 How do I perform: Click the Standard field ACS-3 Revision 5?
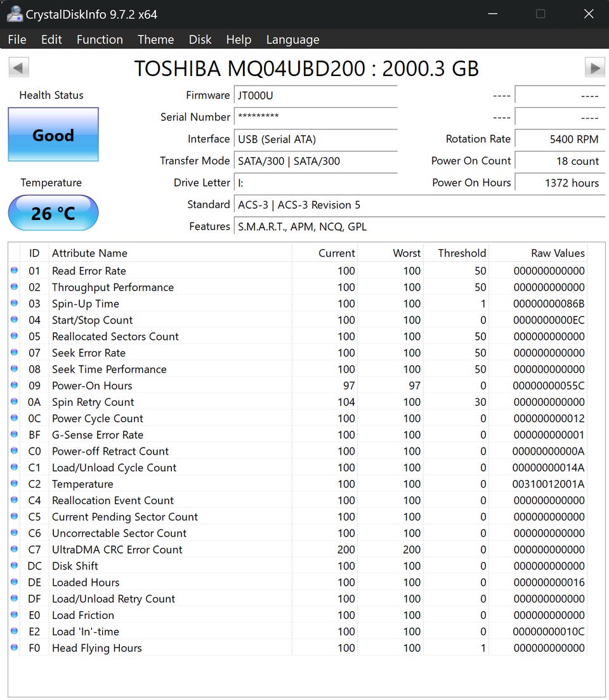pos(419,204)
